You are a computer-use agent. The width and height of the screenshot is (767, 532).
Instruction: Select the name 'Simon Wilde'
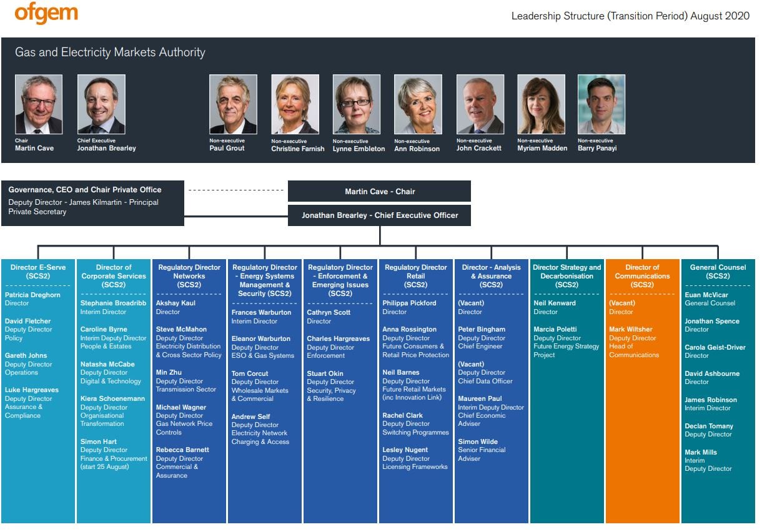tap(478, 442)
